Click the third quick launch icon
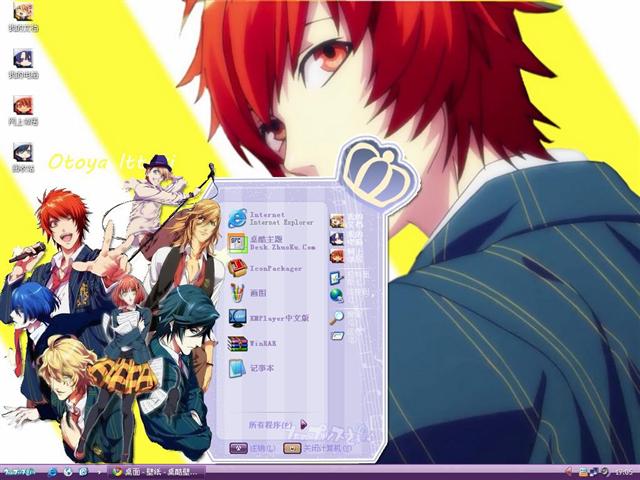The width and height of the screenshot is (640, 480). (x=83, y=472)
